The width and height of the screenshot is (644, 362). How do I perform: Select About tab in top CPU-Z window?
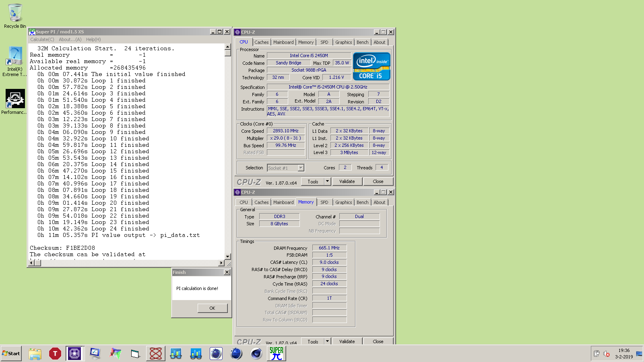pyautogui.click(x=380, y=42)
